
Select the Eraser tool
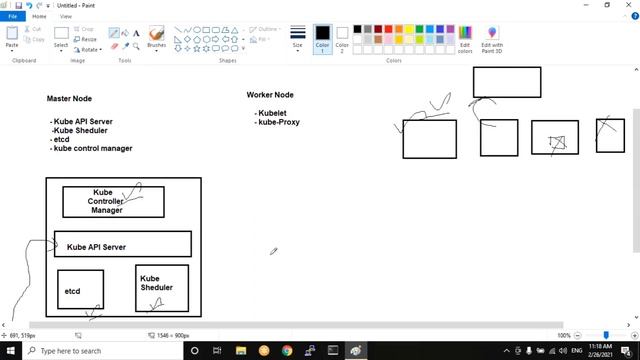click(x=114, y=46)
